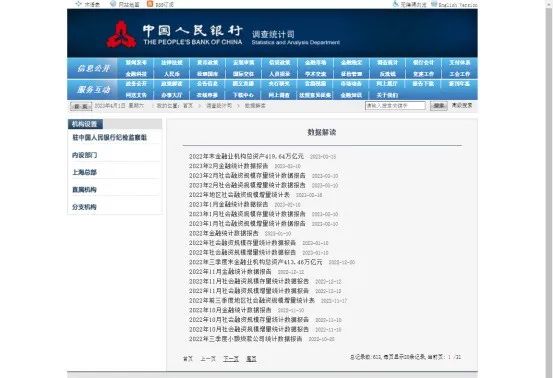Open 2022年社会融资规模增量统计数据报告
The height and width of the screenshot is (378, 553).
[242, 252]
